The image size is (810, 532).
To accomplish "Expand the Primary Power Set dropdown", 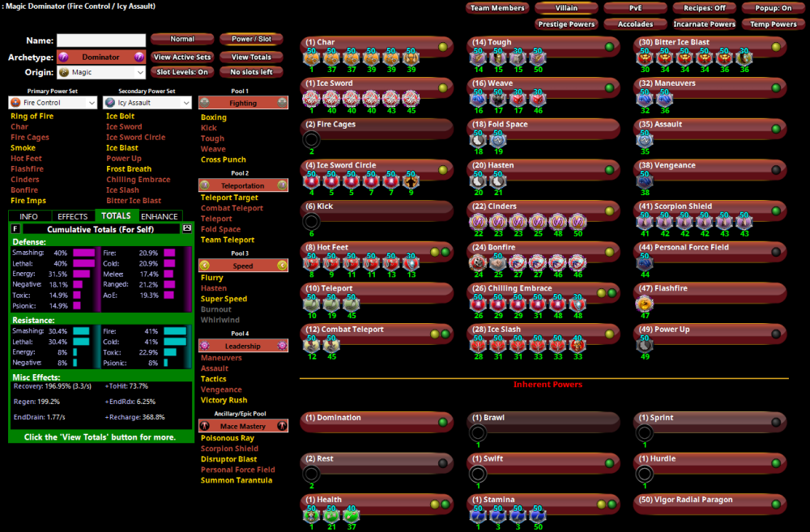I will 53,103.
